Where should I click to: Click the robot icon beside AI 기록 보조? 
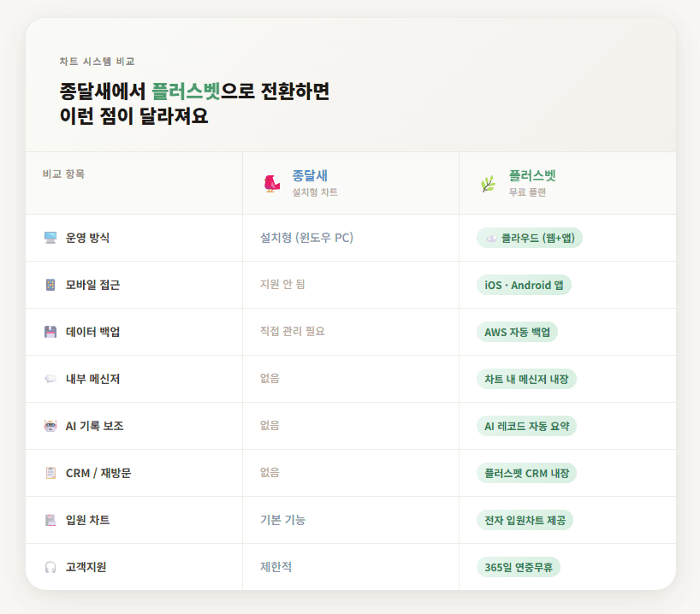click(x=50, y=426)
